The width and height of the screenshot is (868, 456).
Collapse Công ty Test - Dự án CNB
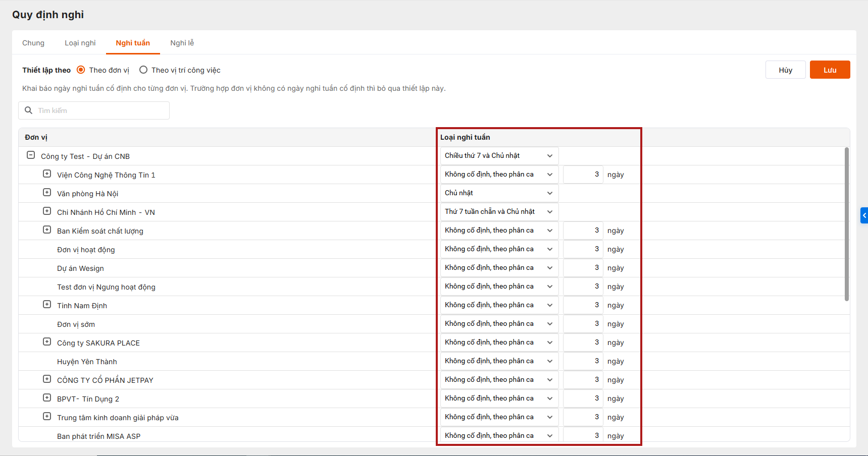pyautogui.click(x=31, y=155)
